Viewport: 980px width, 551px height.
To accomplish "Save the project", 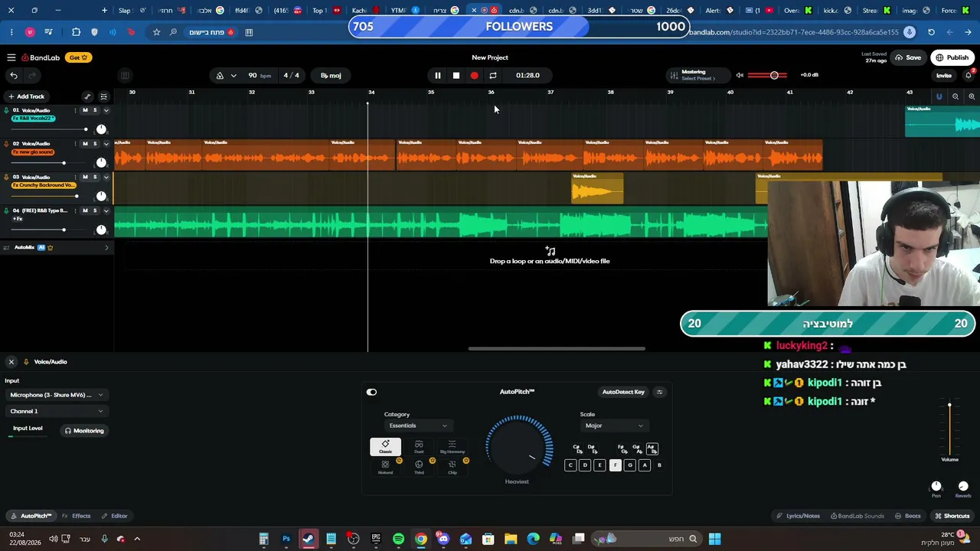I will 909,57.
